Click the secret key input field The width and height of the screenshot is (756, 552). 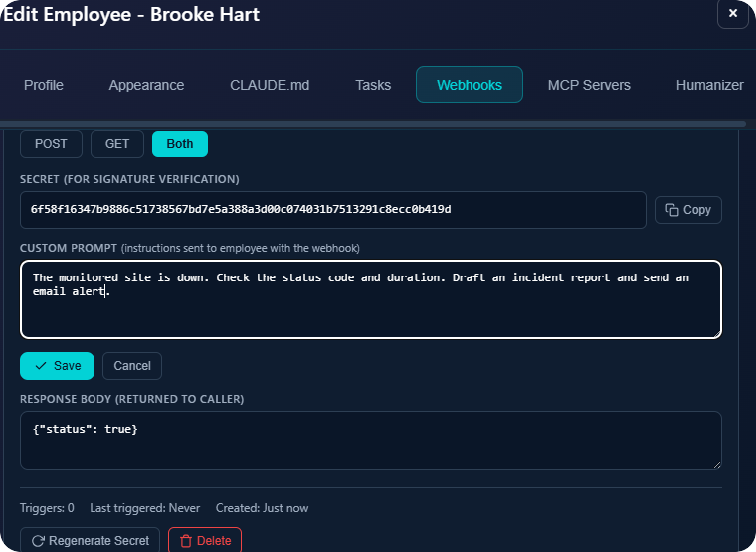point(332,210)
